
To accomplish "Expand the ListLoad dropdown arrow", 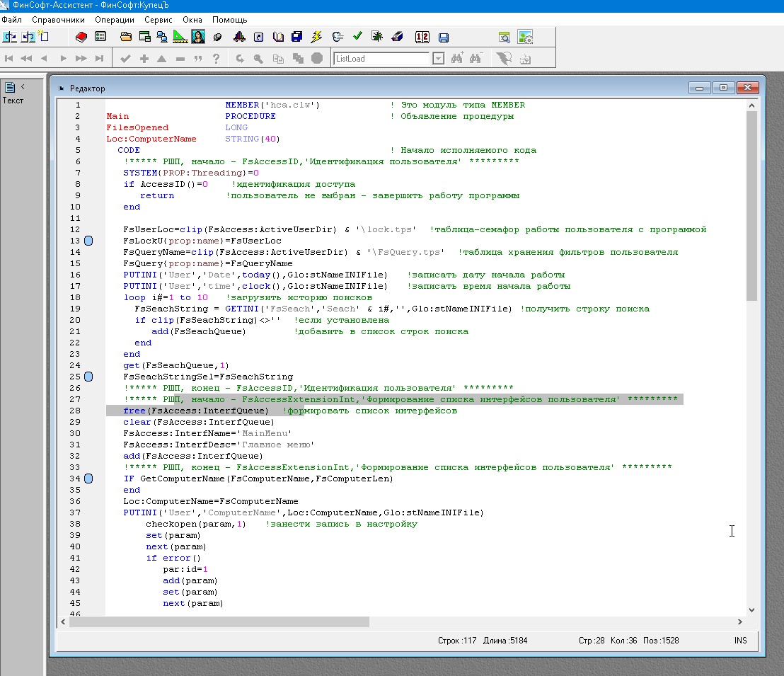I will [x=438, y=59].
